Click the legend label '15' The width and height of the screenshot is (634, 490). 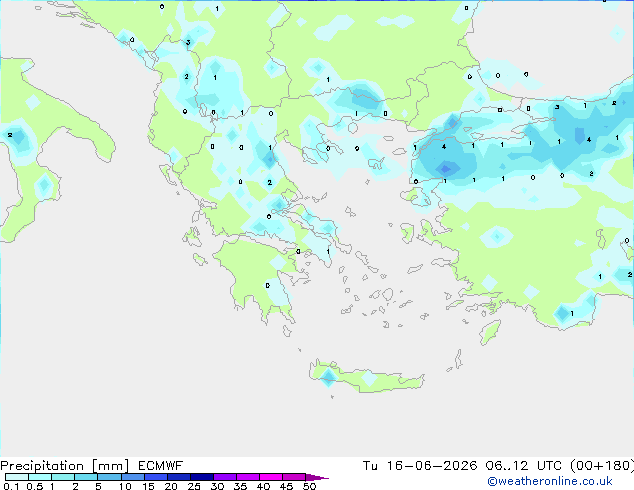[x=148, y=486]
